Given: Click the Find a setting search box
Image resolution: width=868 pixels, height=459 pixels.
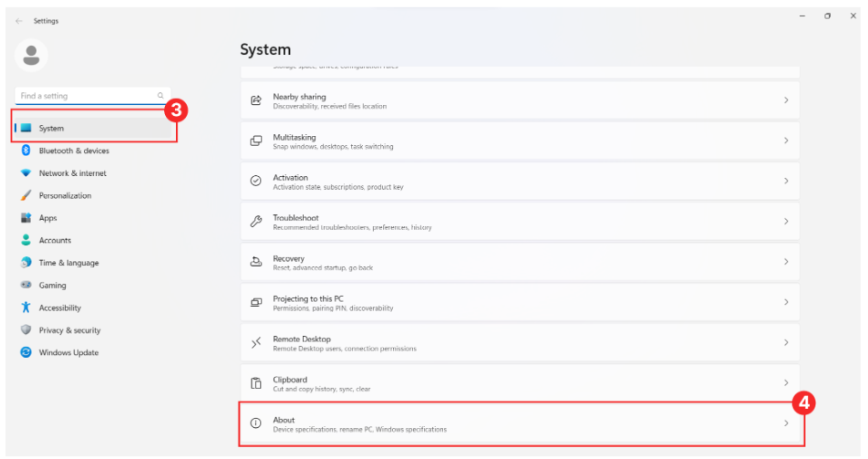Looking at the screenshot, I should tap(92, 96).
